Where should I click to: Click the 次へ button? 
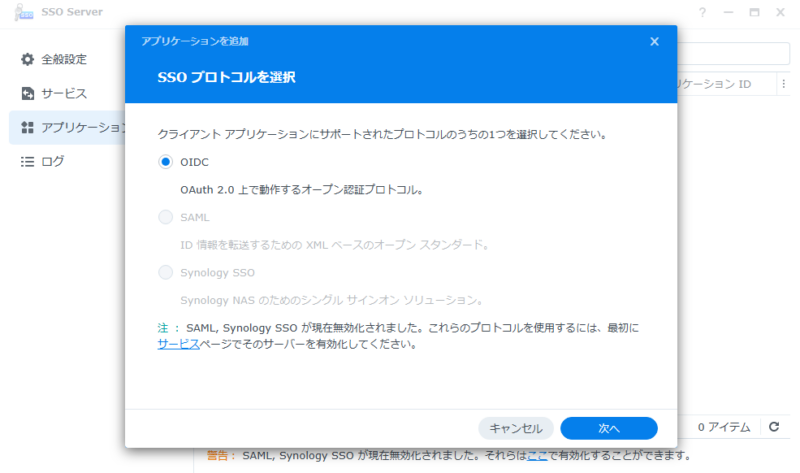609,428
